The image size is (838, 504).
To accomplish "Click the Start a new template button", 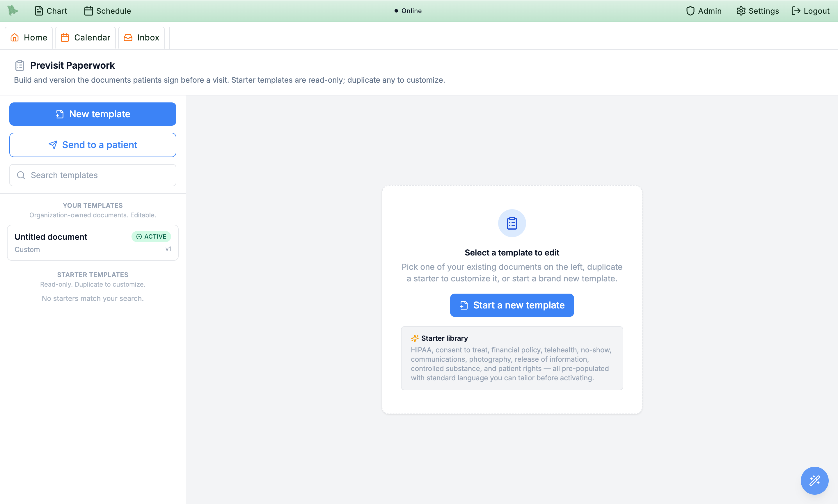I will (512, 305).
